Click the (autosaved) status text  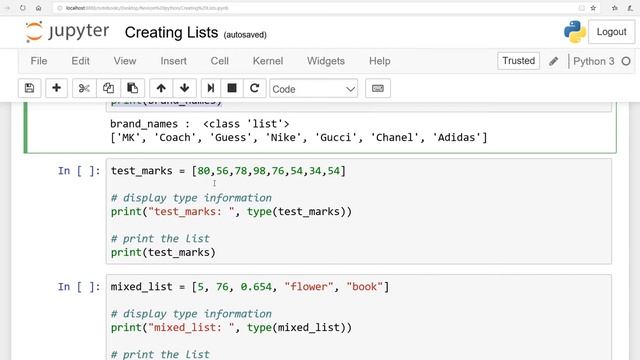tap(245, 35)
